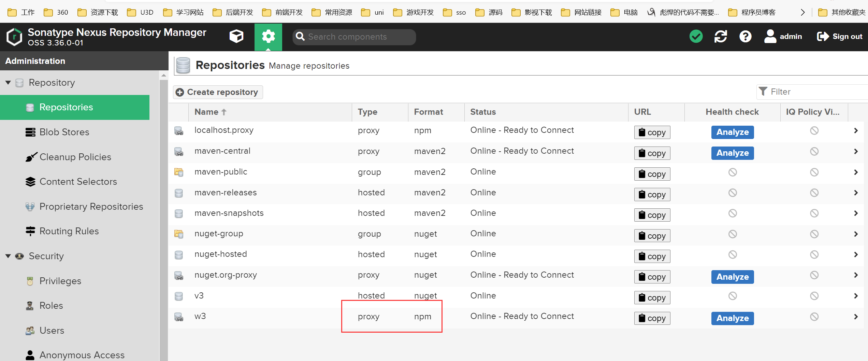Image resolution: width=868 pixels, height=361 pixels.
Task: Open Roles in sidebar
Action: pos(51,306)
